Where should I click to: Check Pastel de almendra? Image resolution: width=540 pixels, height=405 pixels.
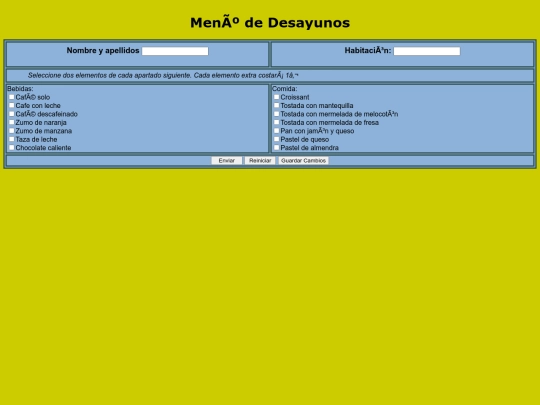tap(277, 148)
